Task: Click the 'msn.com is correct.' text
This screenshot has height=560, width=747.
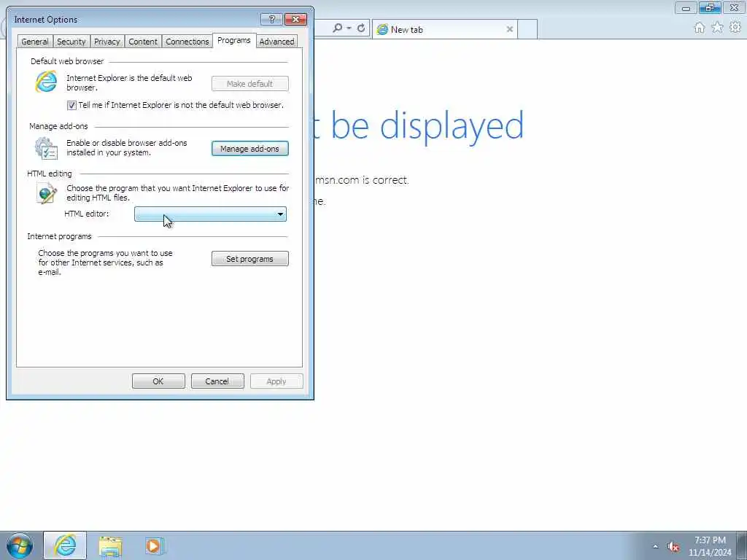Action: [362, 180]
